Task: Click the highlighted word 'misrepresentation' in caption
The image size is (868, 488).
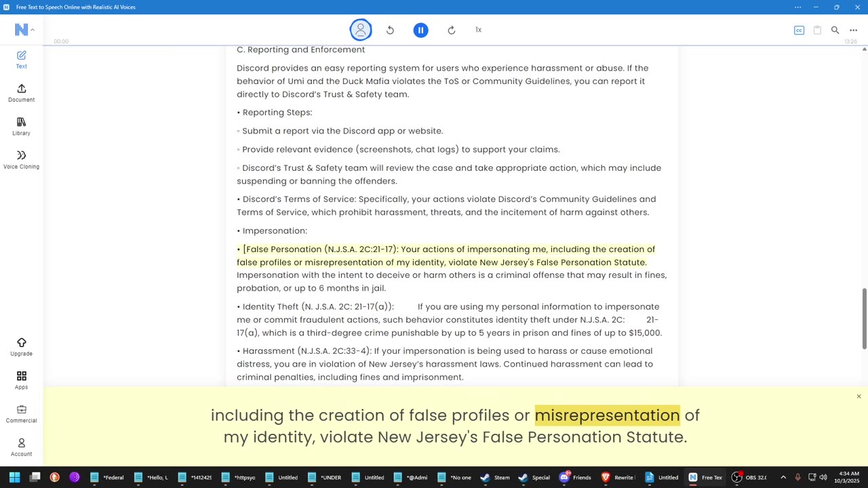Action: pos(607,415)
